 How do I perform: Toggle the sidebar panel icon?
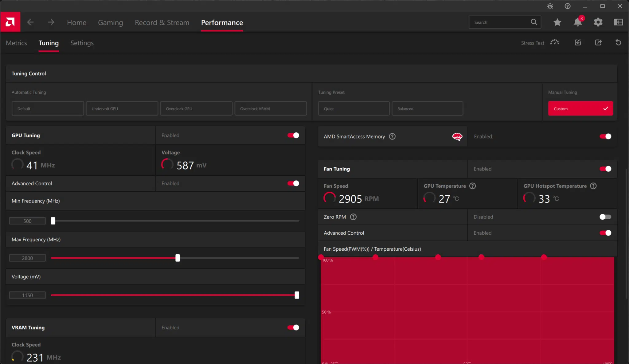pos(618,22)
